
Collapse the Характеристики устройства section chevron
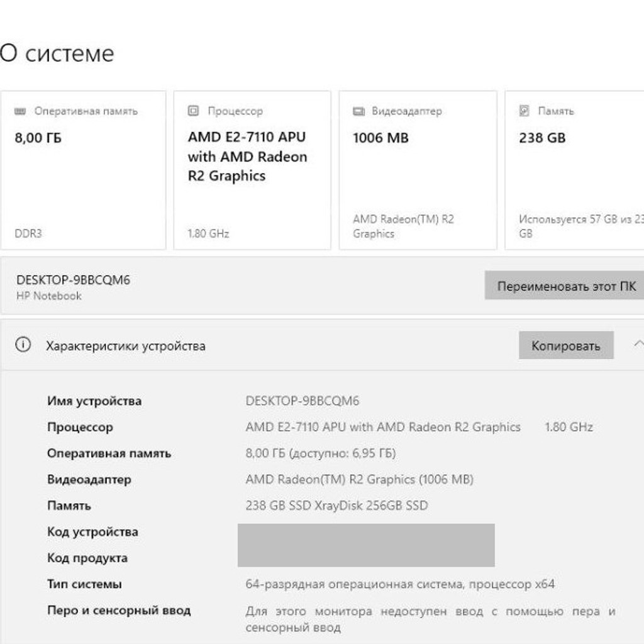(638, 344)
